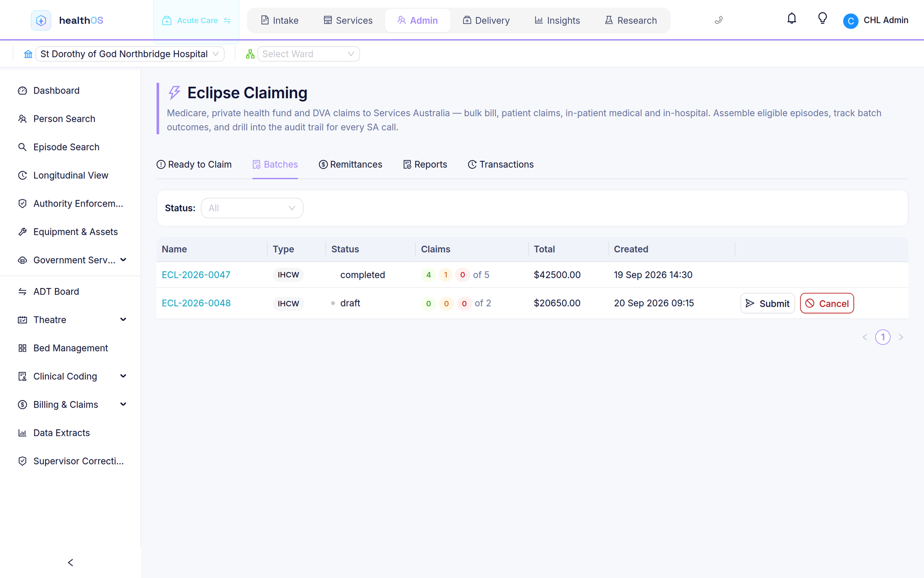Switch to the Reports tab
Screen dimensions: 924x578
pos(425,165)
